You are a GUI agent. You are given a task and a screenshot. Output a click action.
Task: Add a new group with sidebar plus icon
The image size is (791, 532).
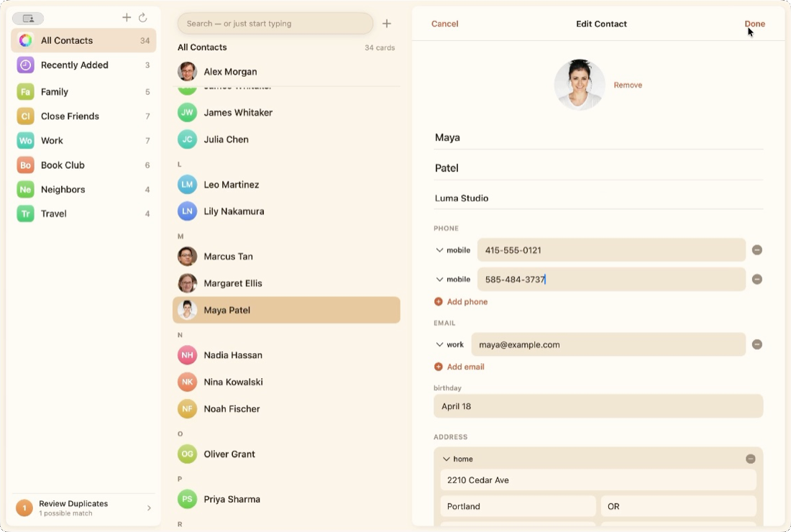point(127,18)
